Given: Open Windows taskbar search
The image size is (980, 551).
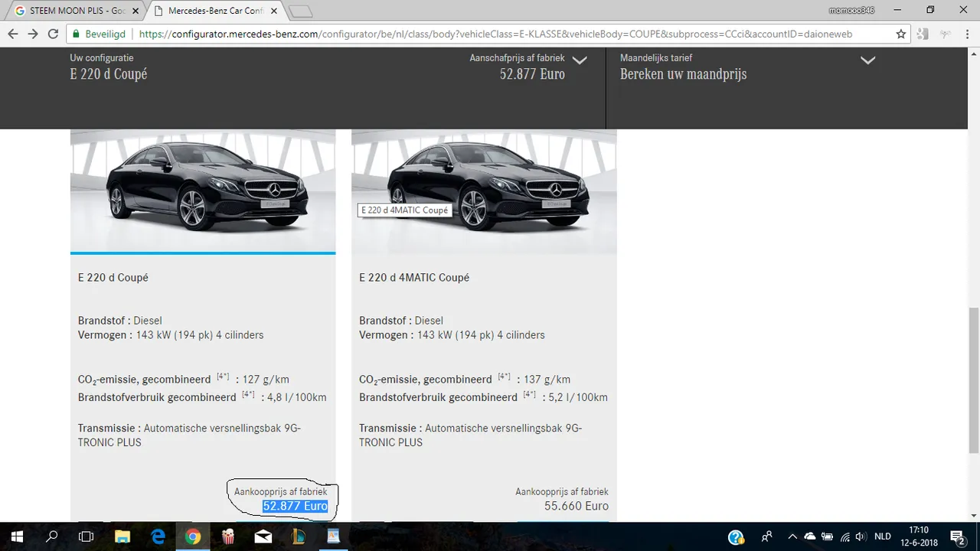Looking at the screenshot, I should pos(52,536).
